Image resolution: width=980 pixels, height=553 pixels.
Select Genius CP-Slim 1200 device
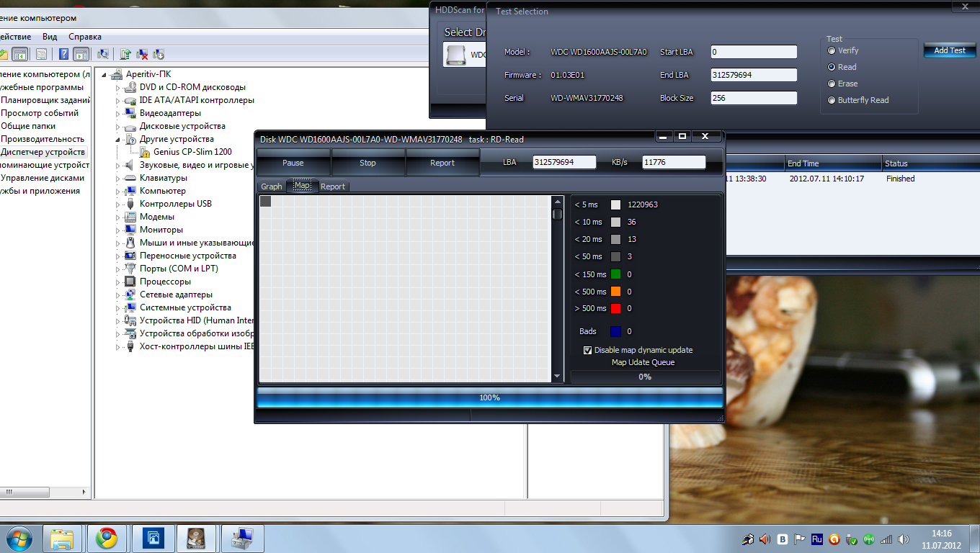point(192,152)
